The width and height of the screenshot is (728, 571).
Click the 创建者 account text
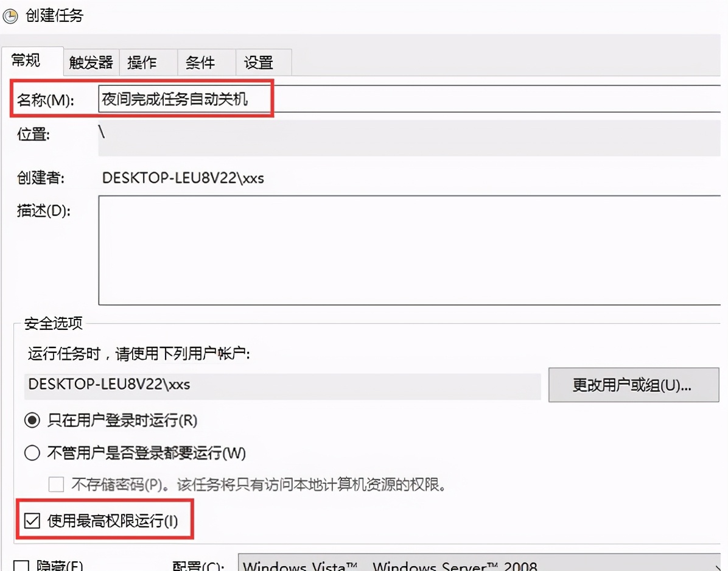coord(183,178)
